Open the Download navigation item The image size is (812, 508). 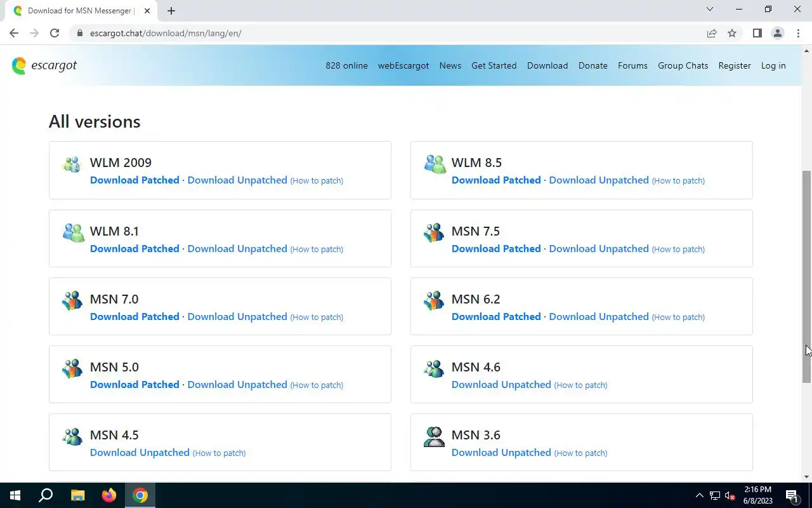pyautogui.click(x=547, y=65)
